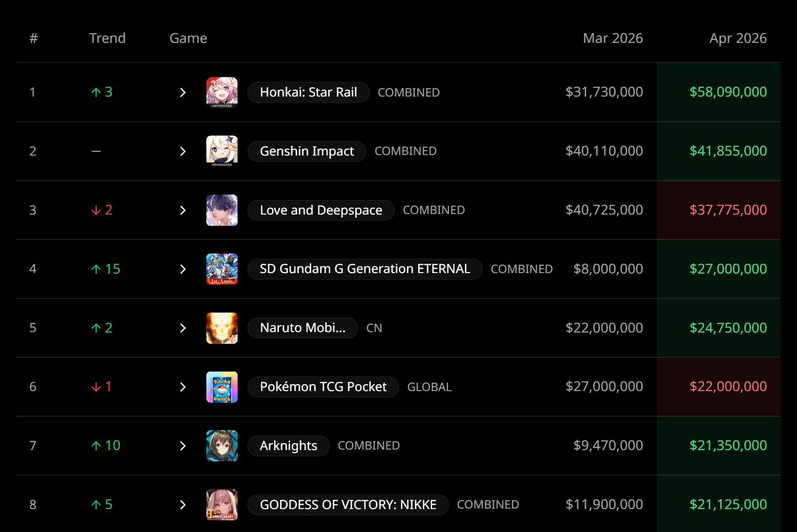This screenshot has width=797, height=532.
Task: Expand the Arknights row chevron
Action: 183,446
